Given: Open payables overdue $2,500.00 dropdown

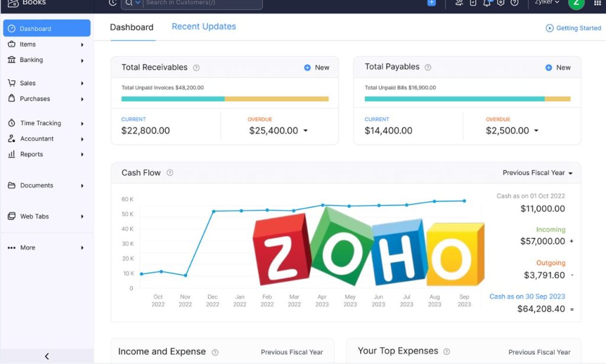Looking at the screenshot, I should pos(536,131).
